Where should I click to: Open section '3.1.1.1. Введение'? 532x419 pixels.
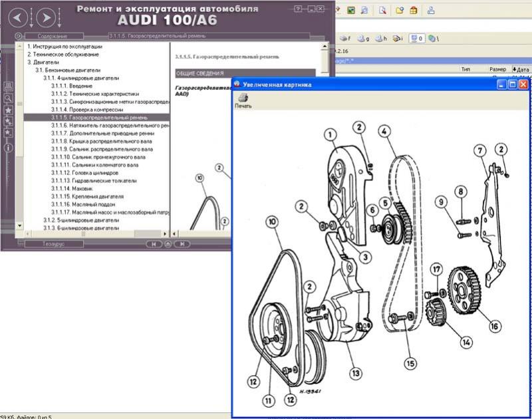pyautogui.click(x=72, y=86)
